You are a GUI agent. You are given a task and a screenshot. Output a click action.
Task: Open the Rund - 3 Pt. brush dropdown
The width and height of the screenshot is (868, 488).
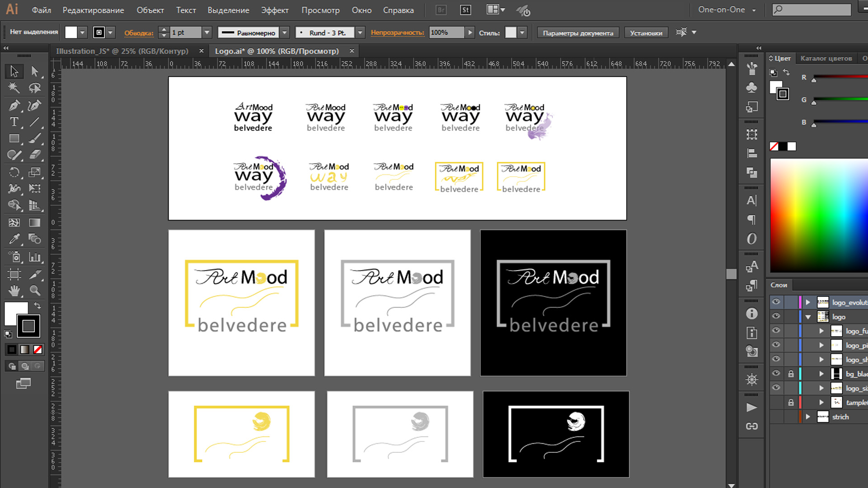(360, 33)
